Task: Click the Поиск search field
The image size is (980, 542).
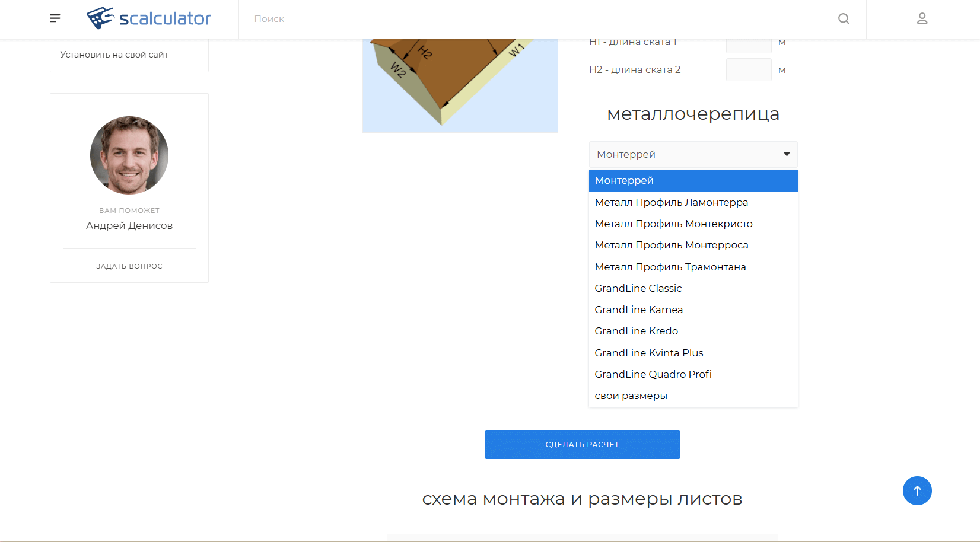Action: 415,18
